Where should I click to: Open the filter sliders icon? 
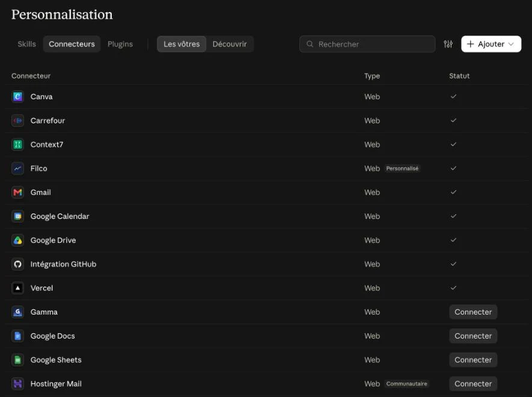point(448,44)
